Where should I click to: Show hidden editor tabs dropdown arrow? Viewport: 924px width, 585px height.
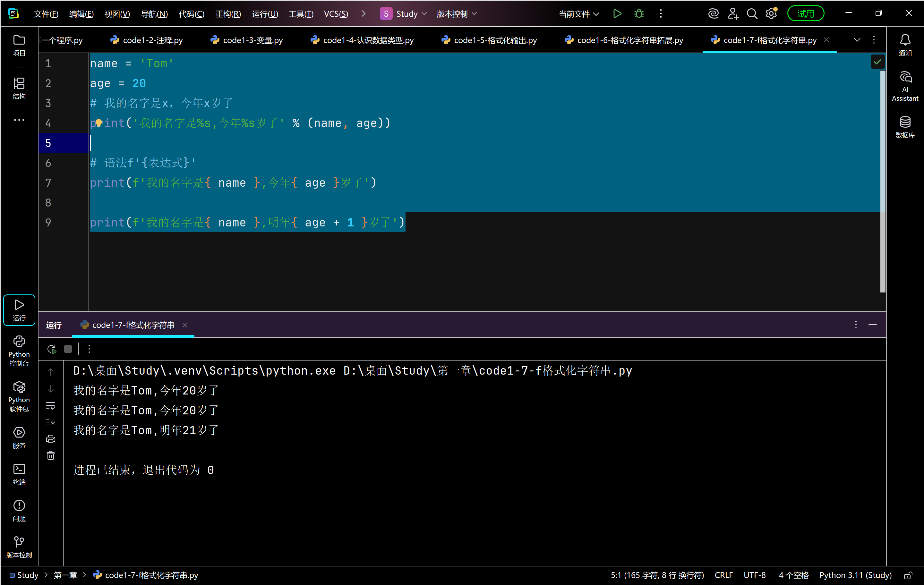click(857, 40)
